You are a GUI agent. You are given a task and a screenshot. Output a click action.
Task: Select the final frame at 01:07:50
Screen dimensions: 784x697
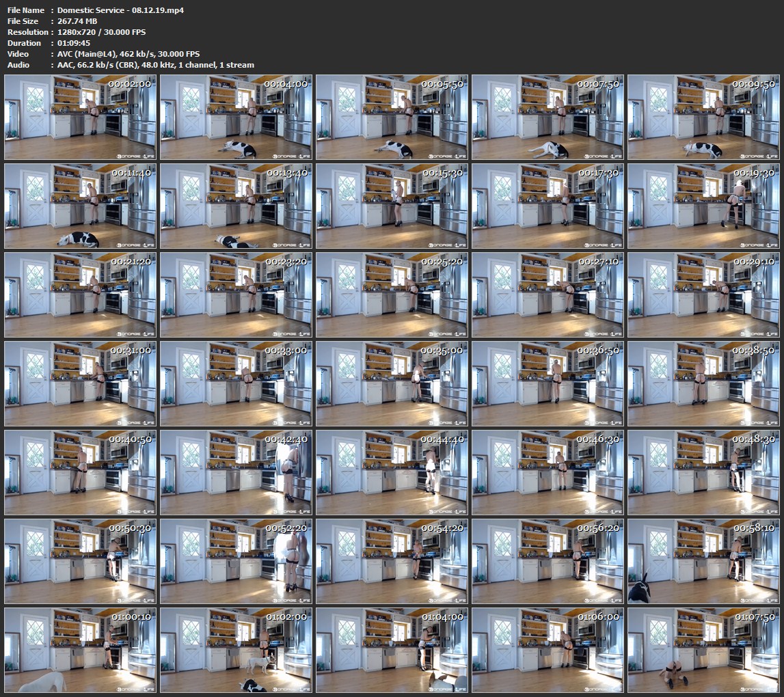(x=703, y=650)
